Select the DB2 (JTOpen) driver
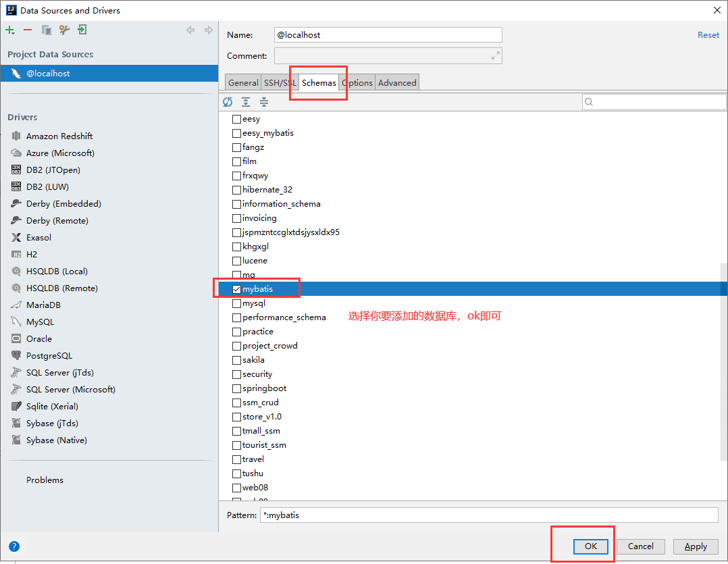This screenshot has height=564, width=728. tap(53, 170)
